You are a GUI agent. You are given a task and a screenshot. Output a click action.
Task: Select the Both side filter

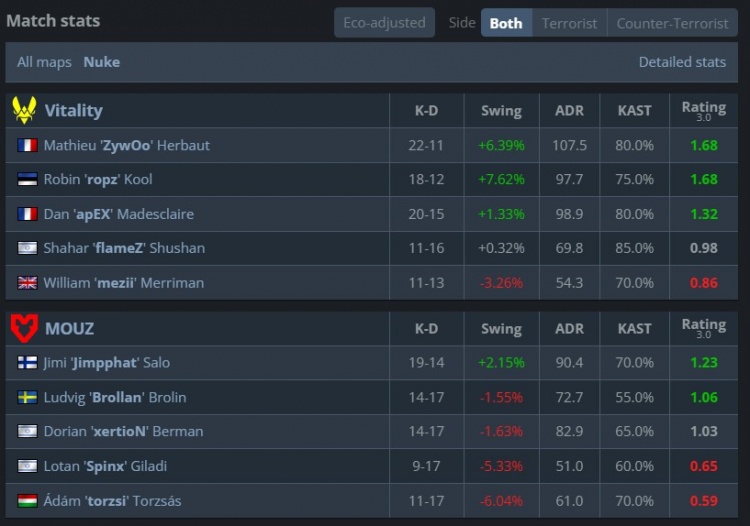coord(506,23)
